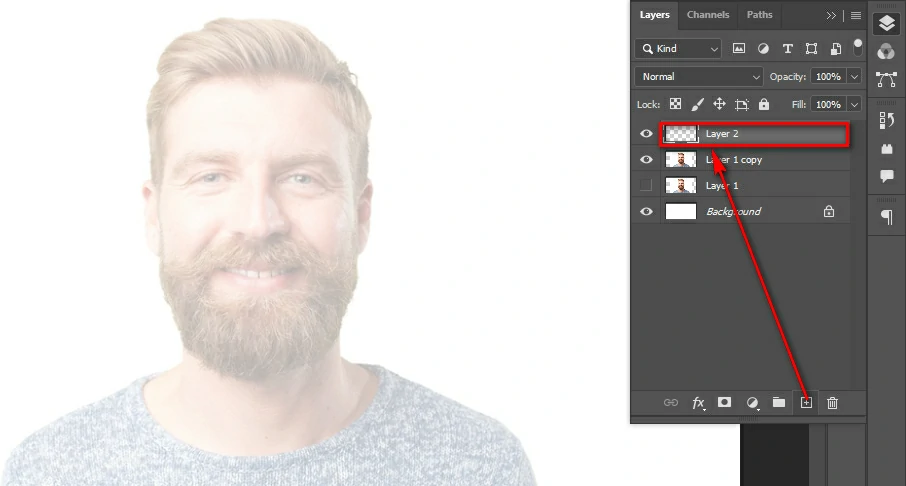This screenshot has height=486, width=906.
Task: Lock transparent pixels icon
Action: click(675, 104)
